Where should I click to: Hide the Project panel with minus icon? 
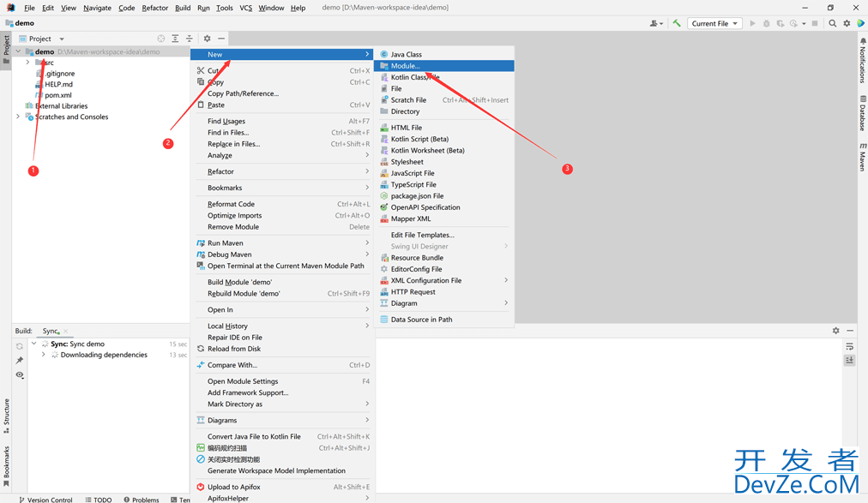point(221,39)
